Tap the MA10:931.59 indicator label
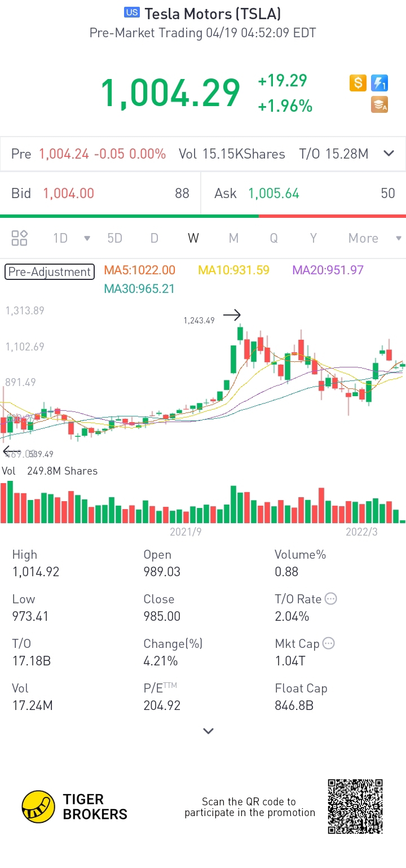 coord(234,270)
